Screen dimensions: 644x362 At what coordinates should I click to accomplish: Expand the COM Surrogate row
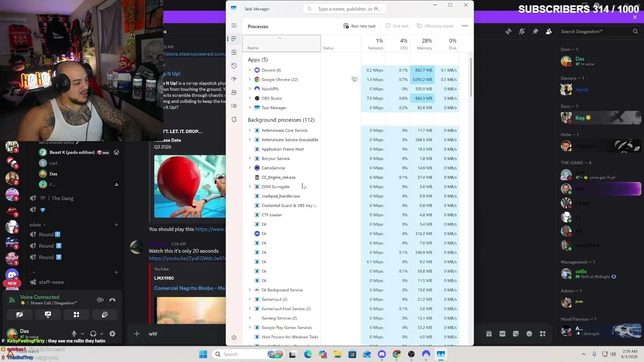[250, 187]
